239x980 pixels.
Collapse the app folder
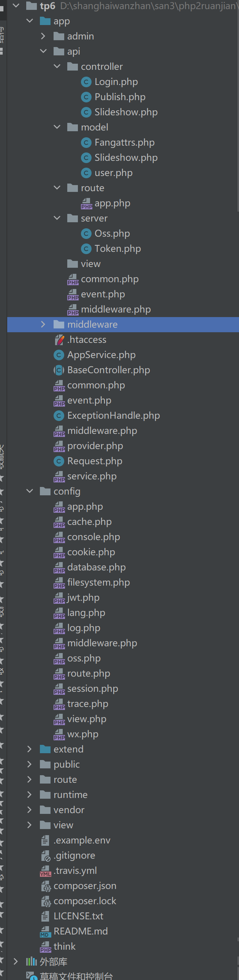30,21
